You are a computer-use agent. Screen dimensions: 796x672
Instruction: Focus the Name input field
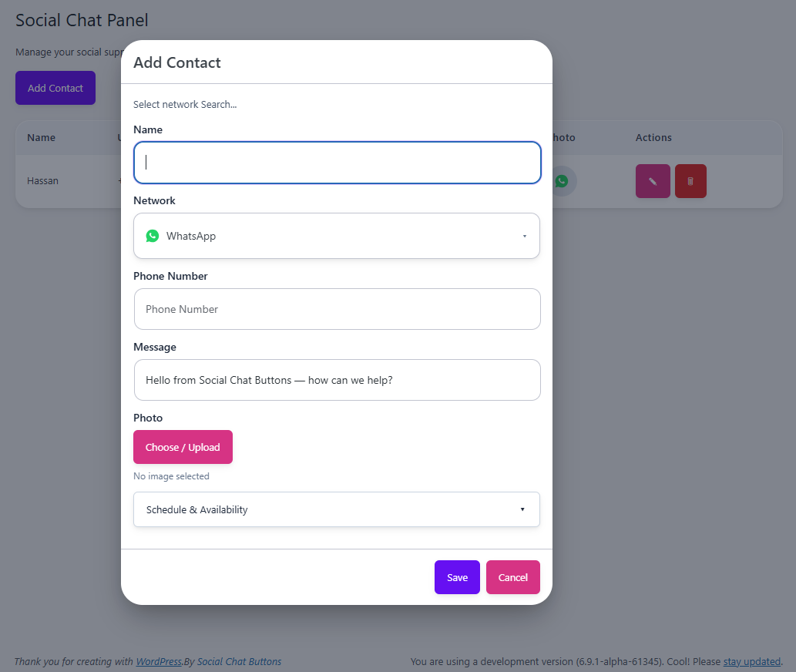pyautogui.click(x=337, y=163)
